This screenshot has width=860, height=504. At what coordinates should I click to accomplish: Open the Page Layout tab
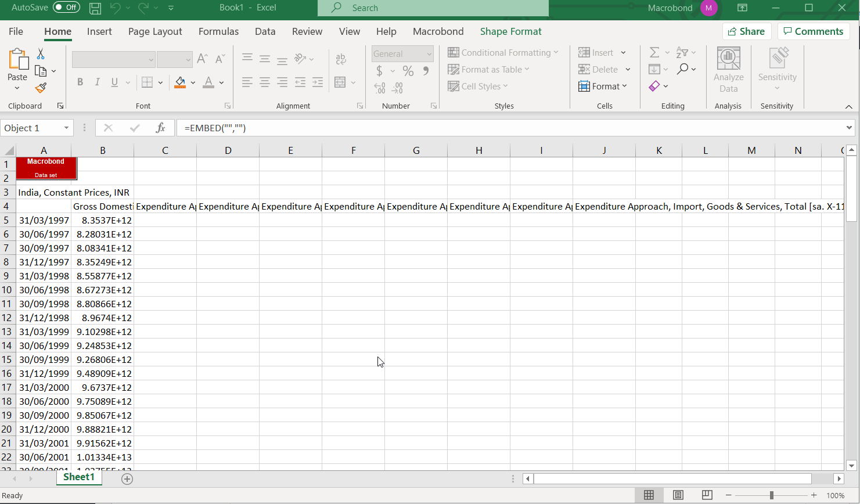[x=155, y=31]
